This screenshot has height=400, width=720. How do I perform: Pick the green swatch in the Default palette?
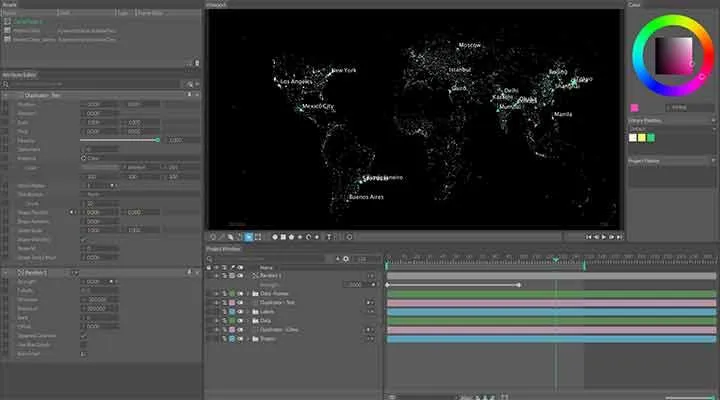[651, 138]
